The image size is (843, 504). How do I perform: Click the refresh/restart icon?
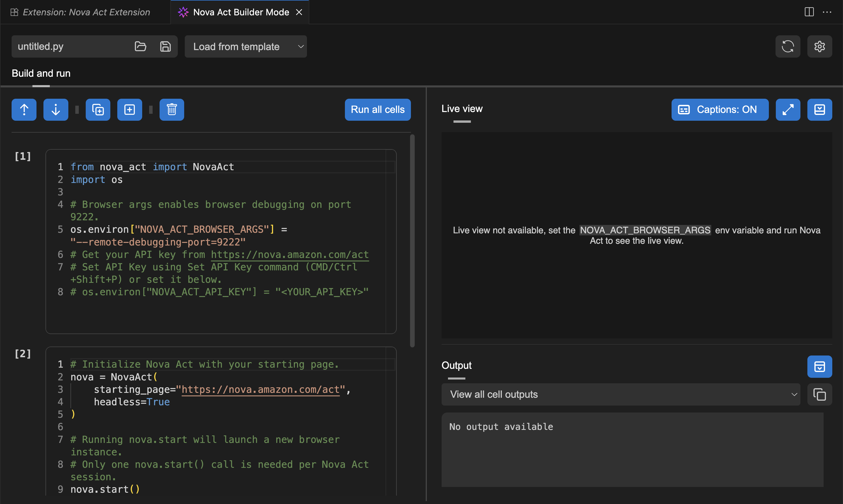pos(788,46)
